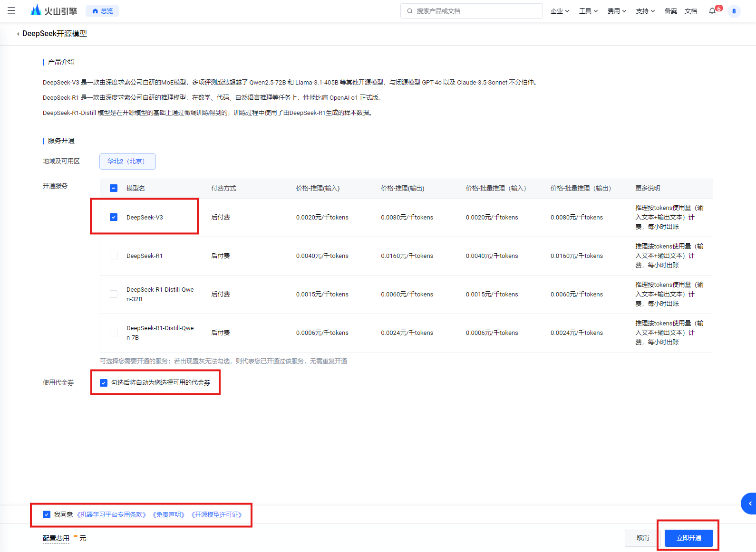Expand the 工具 dropdown menu
The image size is (756, 552).
coord(588,11)
